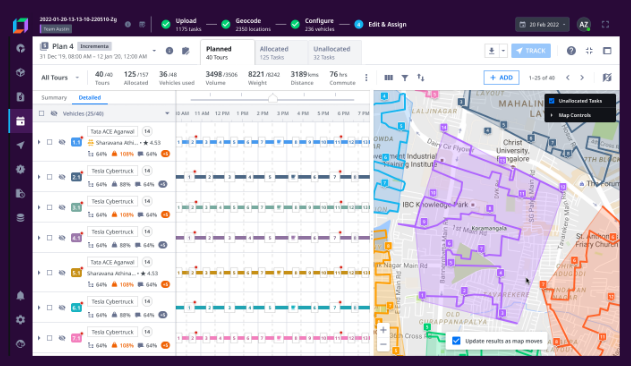
Task: Switch to the Unallocated tab
Action: pos(335,52)
